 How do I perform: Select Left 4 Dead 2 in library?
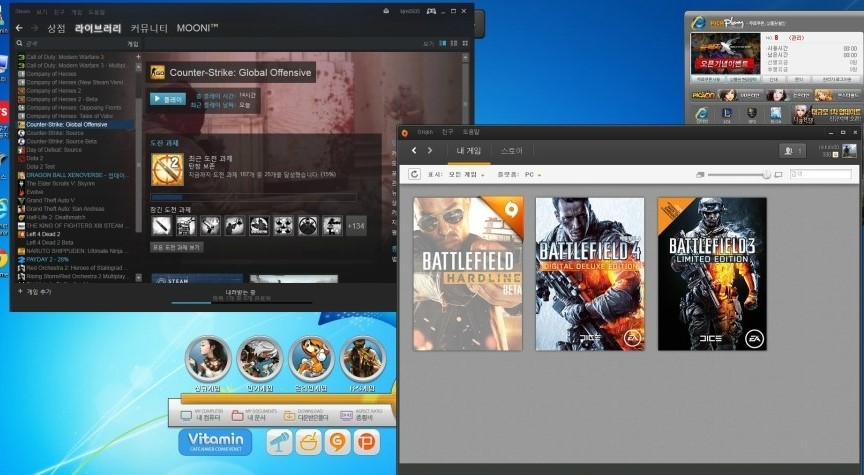coord(43,234)
